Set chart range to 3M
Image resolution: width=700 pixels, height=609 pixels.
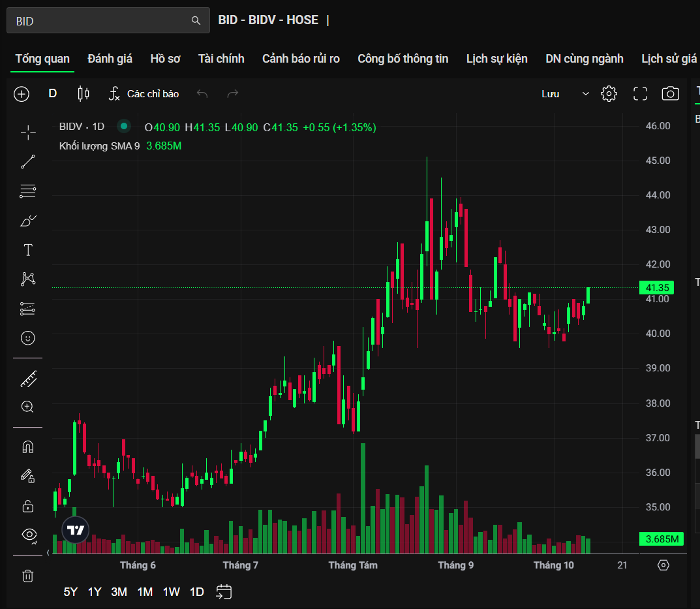click(119, 592)
